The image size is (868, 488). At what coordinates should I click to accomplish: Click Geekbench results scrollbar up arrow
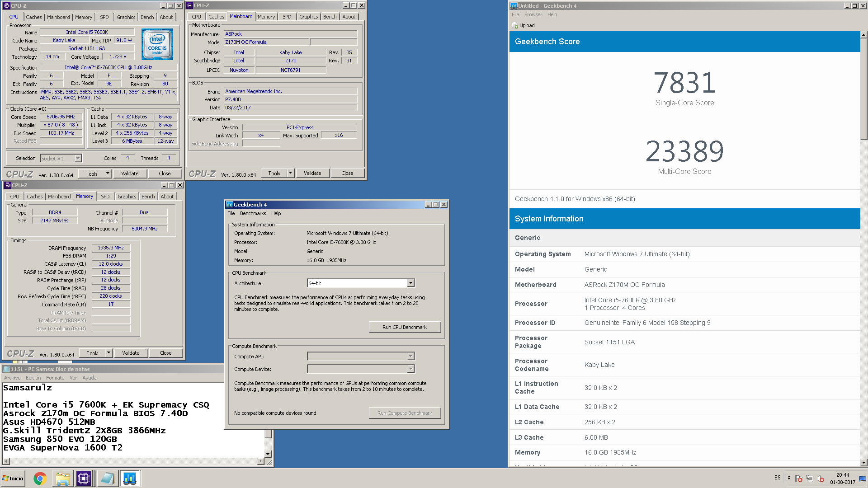863,34
